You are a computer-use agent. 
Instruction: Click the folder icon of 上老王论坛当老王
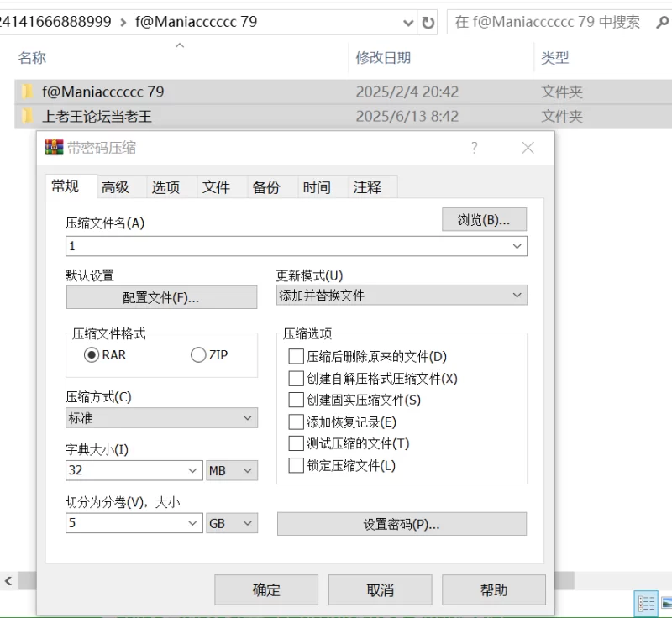click(27, 116)
